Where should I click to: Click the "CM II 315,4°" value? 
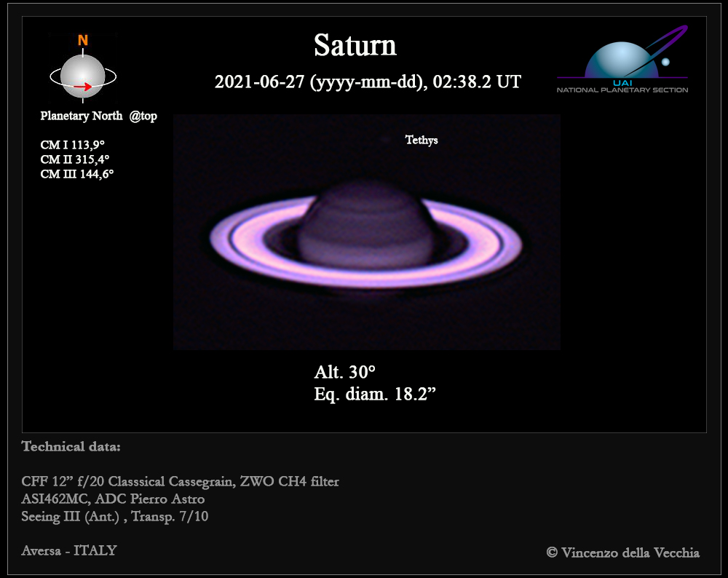coord(75,159)
